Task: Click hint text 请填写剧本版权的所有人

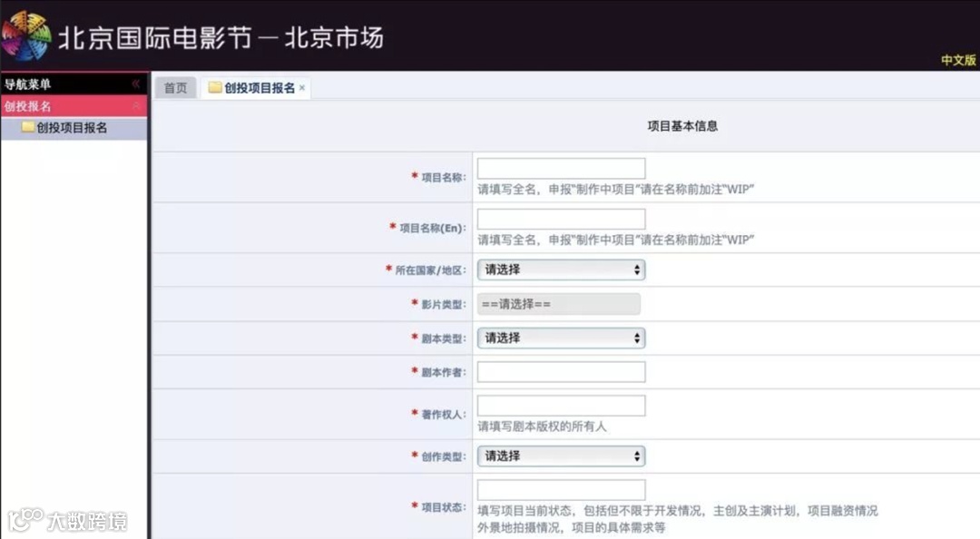Action: pyautogui.click(x=542, y=426)
